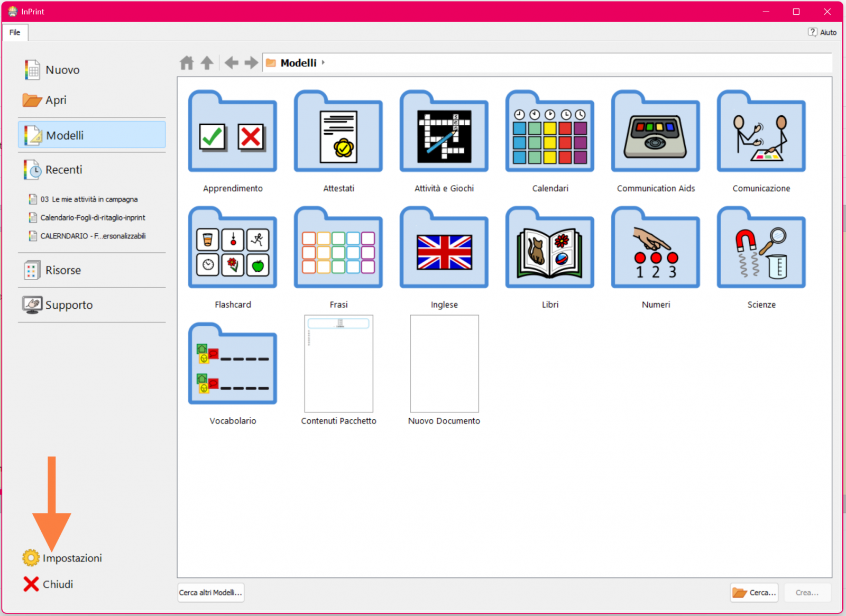The height and width of the screenshot is (616, 846).
Task: Navigate forward with right arrow
Action: coord(251,63)
